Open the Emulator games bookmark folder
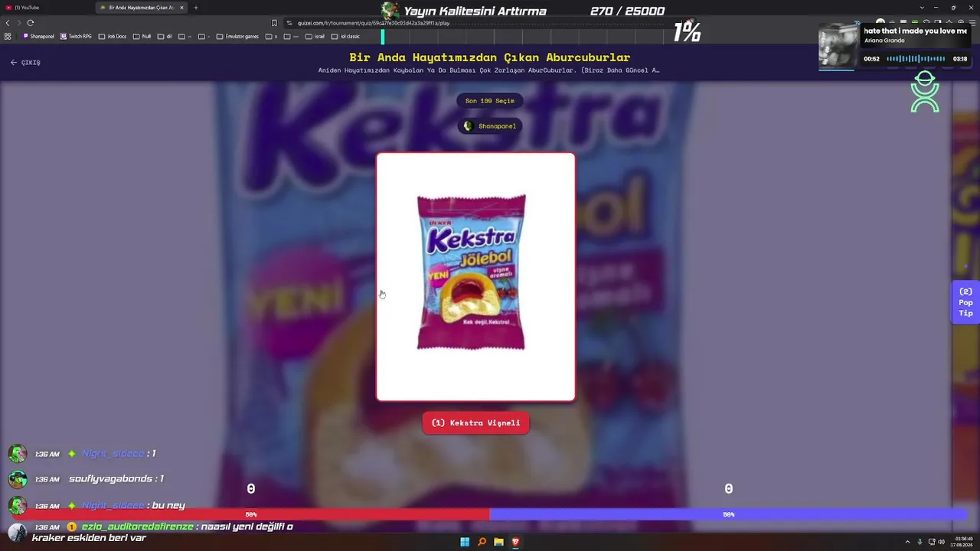The width and height of the screenshot is (980, 551). pyautogui.click(x=237, y=36)
